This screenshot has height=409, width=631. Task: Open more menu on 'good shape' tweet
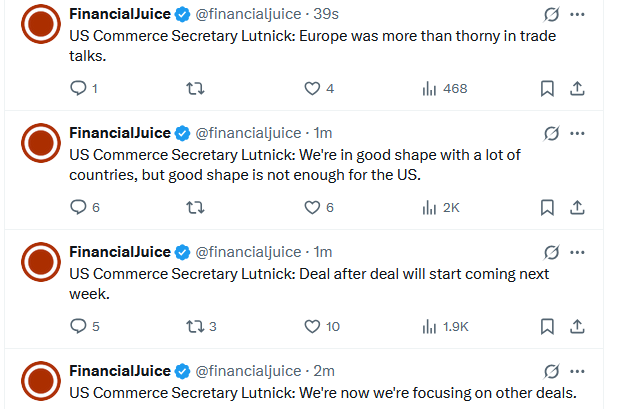pyautogui.click(x=577, y=134)
